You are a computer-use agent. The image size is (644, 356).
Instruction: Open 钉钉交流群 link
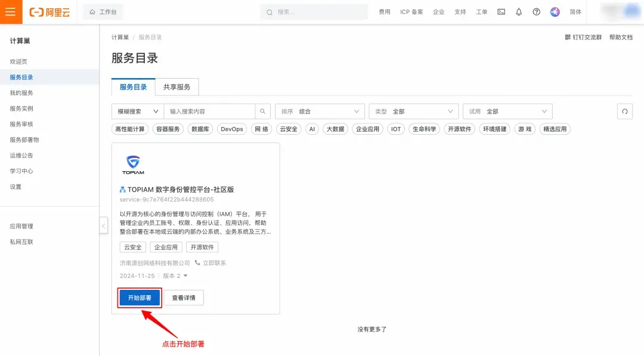[x=583, y=38]
